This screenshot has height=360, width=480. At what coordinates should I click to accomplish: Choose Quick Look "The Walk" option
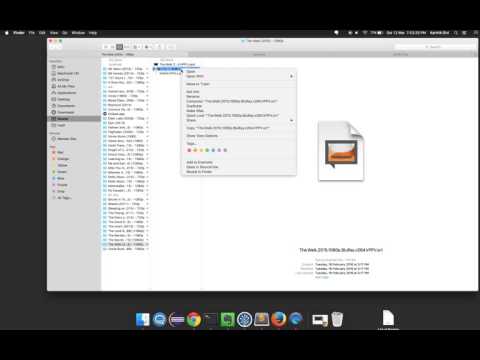pos(233,116)
